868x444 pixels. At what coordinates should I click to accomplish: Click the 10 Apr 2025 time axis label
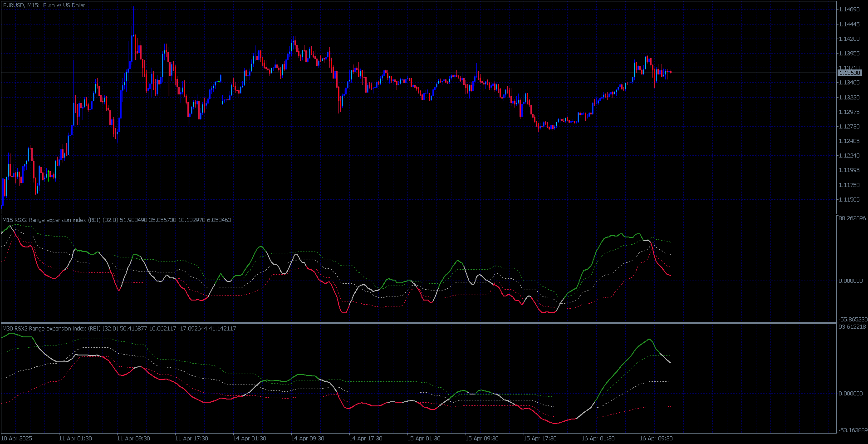click(x=17, y=439)
